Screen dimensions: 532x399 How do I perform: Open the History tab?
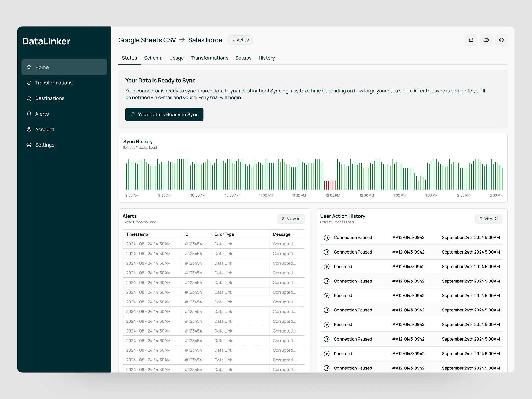point(267,58)
